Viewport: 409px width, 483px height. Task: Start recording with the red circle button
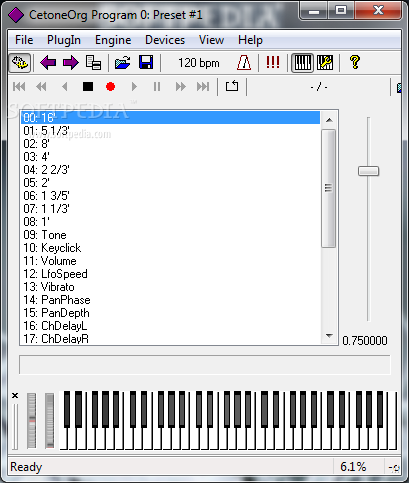(110, 87)
